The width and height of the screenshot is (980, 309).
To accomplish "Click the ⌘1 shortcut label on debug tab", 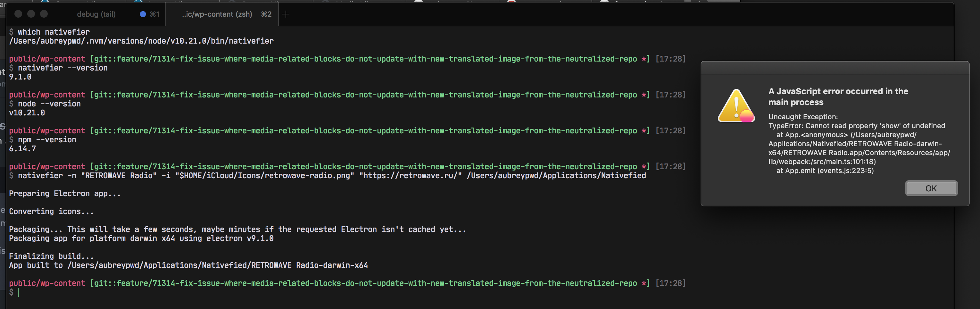I will tap(154, 14).
